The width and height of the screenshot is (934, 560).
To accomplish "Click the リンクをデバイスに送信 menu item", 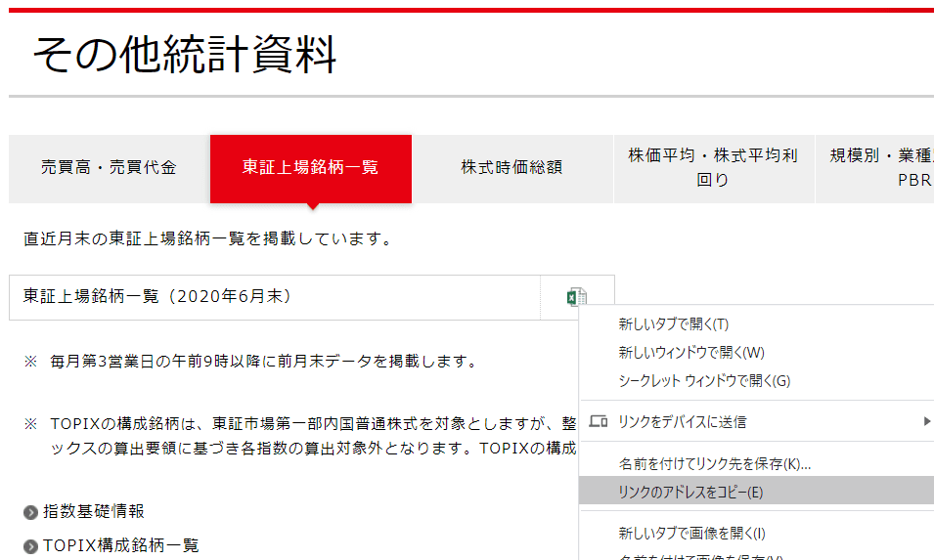I will pos(683,422).
